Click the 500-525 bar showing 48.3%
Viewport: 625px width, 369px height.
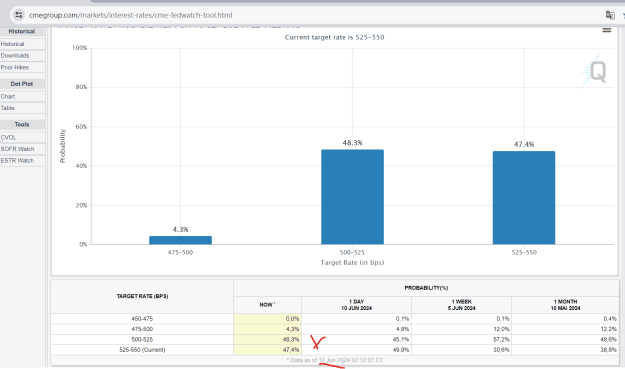point(352,197)
